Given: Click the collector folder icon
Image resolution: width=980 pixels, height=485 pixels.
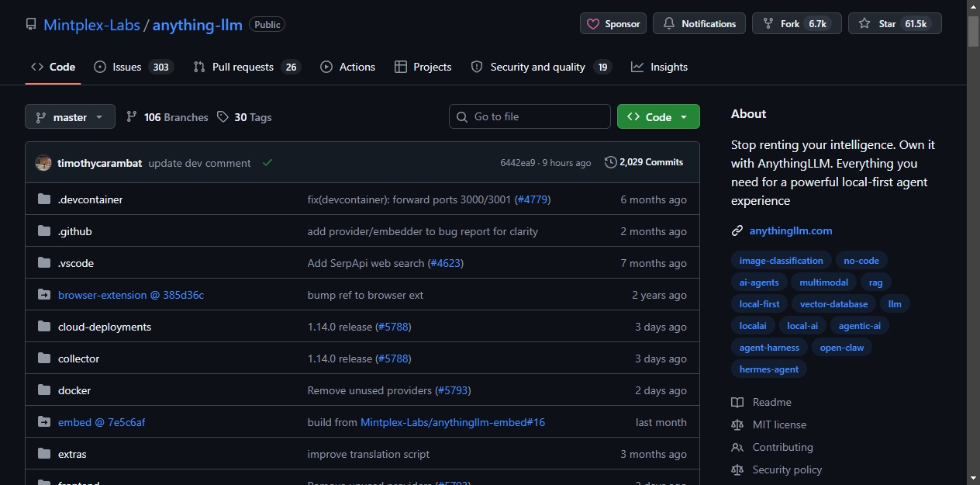Looking at the screenshot, I should point(44,359).
